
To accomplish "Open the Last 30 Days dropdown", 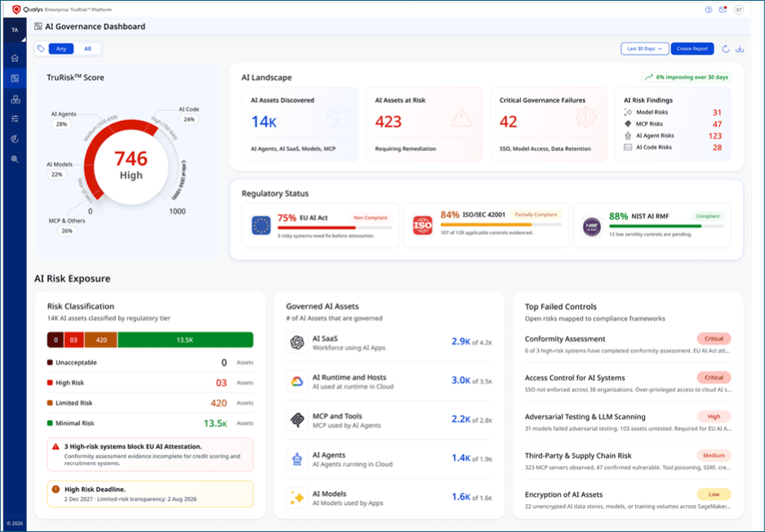I will coord(644,49).
